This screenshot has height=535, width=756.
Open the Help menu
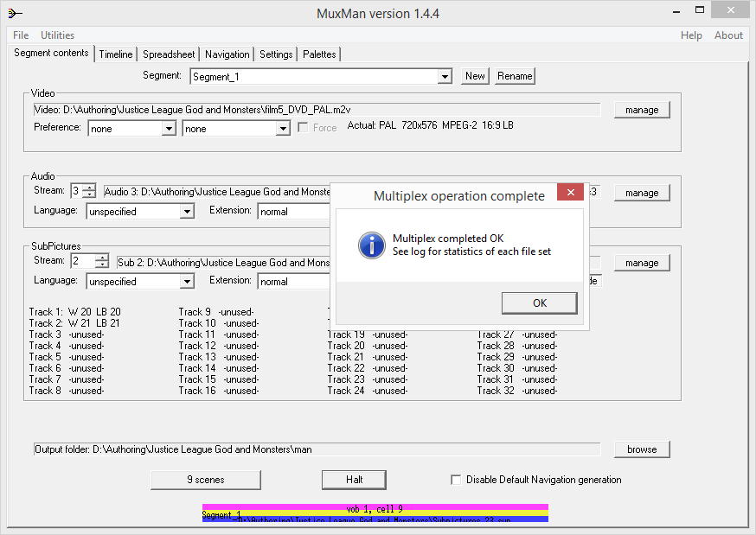click(x=691, y=35)
